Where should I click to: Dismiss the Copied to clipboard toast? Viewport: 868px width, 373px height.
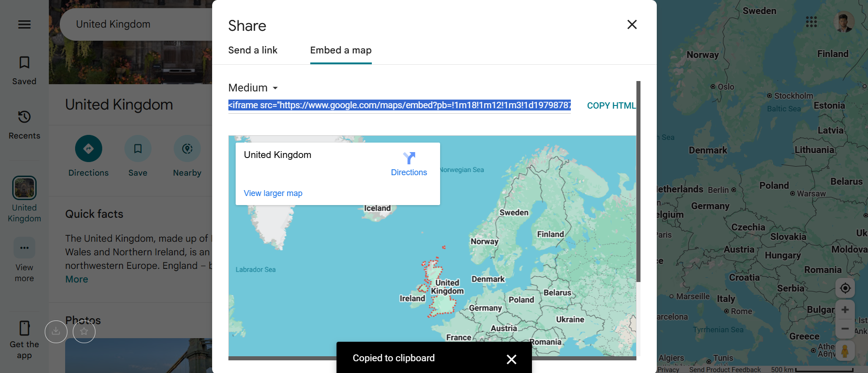tap(512, 359)
